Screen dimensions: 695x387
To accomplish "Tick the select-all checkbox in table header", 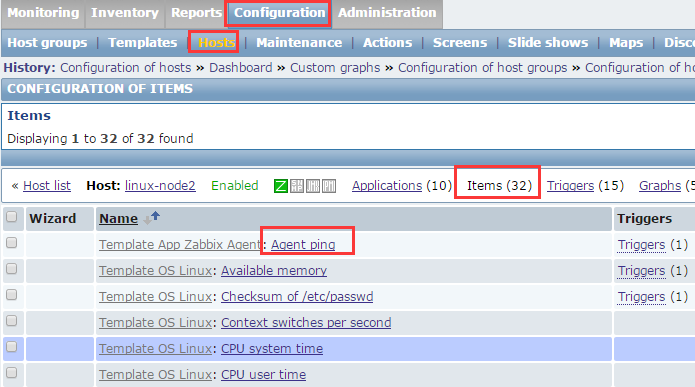I will [x=12, y=217].
